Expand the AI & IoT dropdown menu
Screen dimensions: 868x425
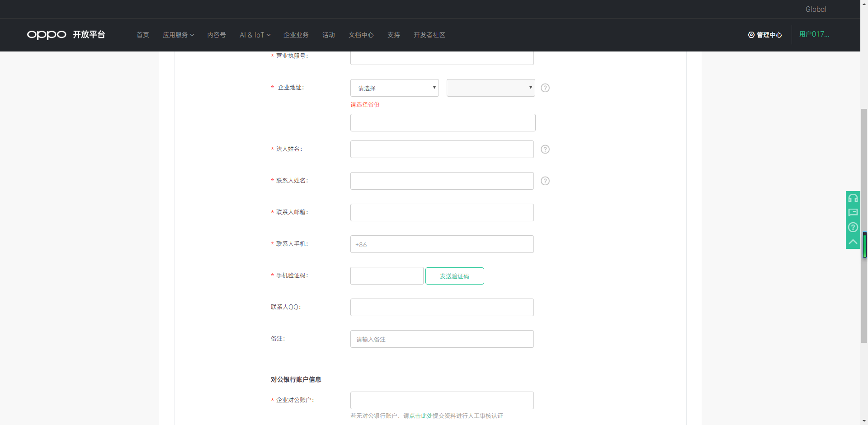[255, 35]
